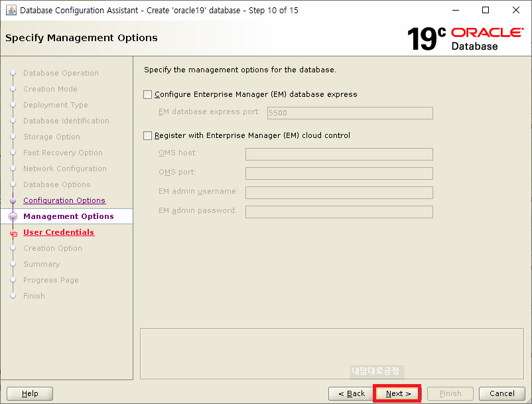The height and width of the screenshot is (404, 532).
Task: Click the 'EM database express port:' label
Action: point(209,112)
